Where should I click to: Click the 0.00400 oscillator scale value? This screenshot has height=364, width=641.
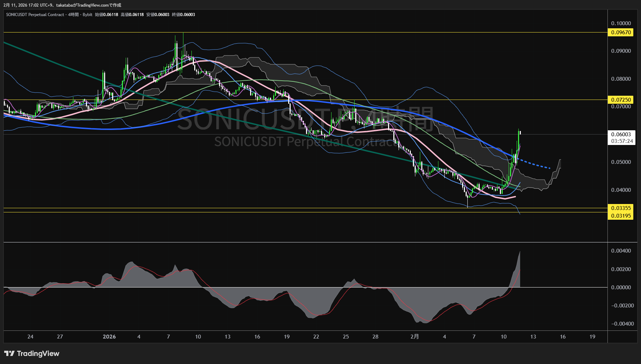click(621, 251)
